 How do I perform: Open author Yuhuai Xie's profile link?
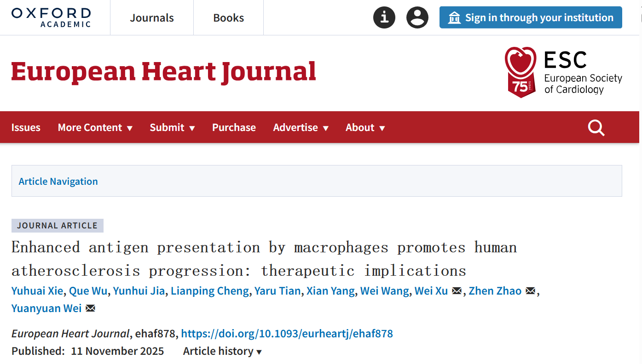(37, 291)
